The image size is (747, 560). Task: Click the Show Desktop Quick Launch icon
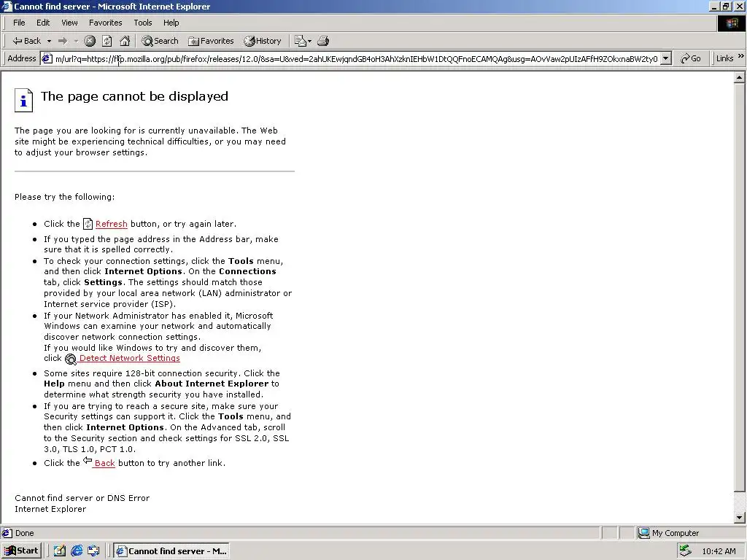[x=60, y=551]
